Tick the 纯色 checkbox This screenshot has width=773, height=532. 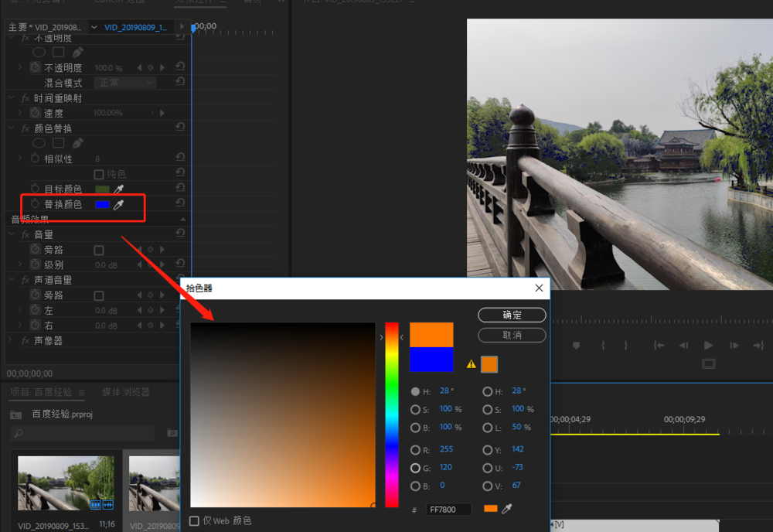coord(99,174)
